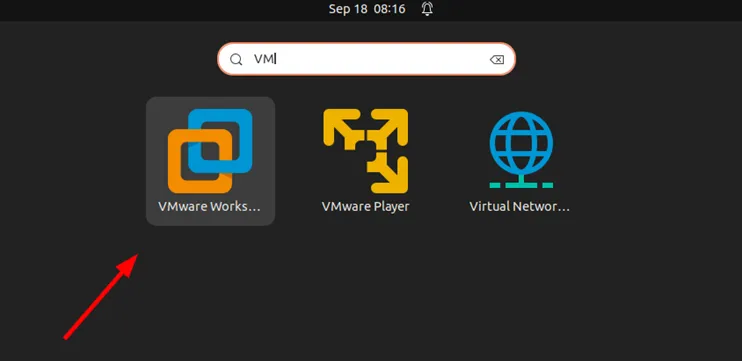The width and height of the screenshot is (742, 361).
Task: Click the "VMware Works…" label
Action: tap(210, 207)
